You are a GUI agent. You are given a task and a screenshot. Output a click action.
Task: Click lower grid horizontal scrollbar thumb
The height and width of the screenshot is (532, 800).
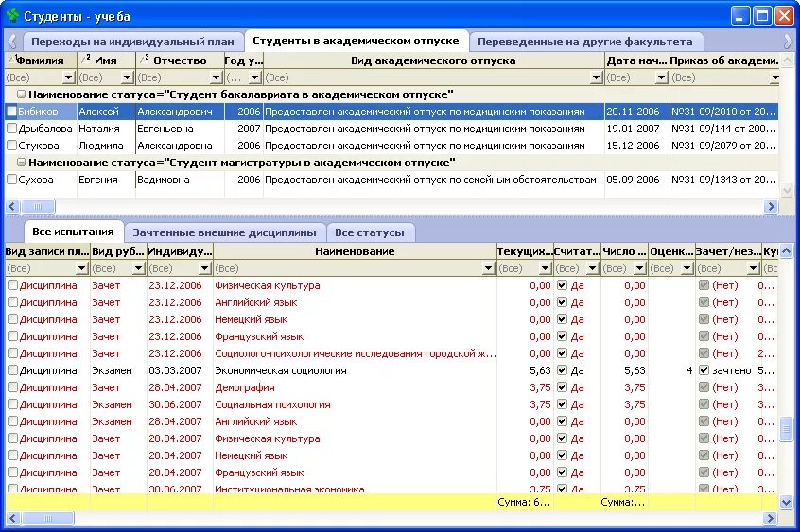click(48, 519)
